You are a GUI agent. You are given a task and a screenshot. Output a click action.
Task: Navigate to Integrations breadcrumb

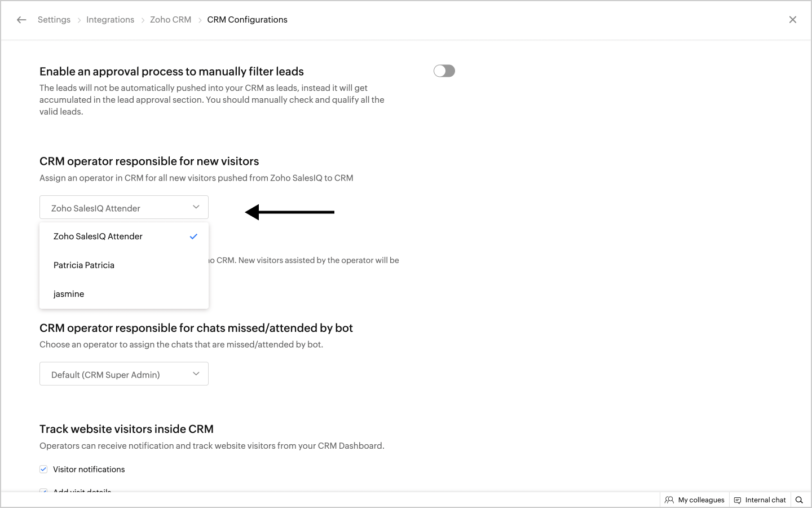(x=111, y=20)
